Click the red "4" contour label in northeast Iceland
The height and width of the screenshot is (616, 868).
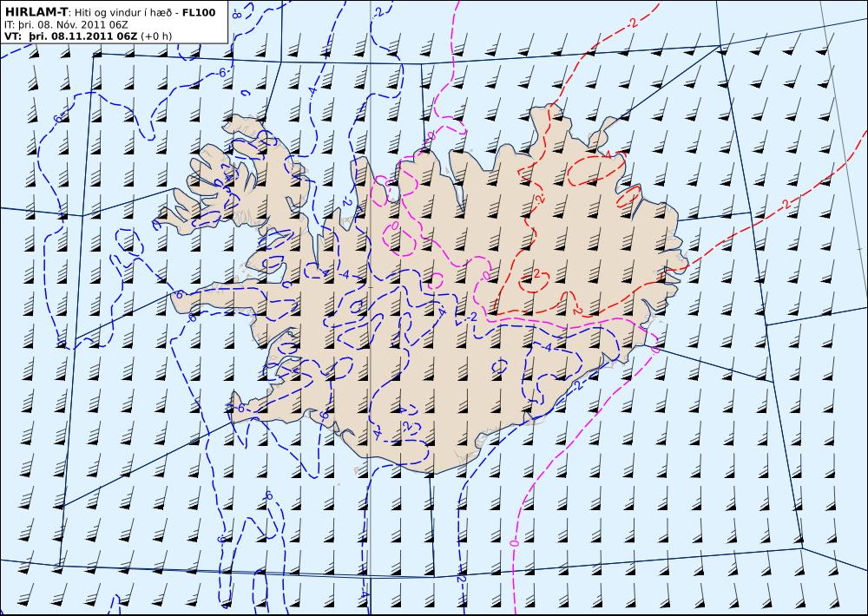(608, 155)
